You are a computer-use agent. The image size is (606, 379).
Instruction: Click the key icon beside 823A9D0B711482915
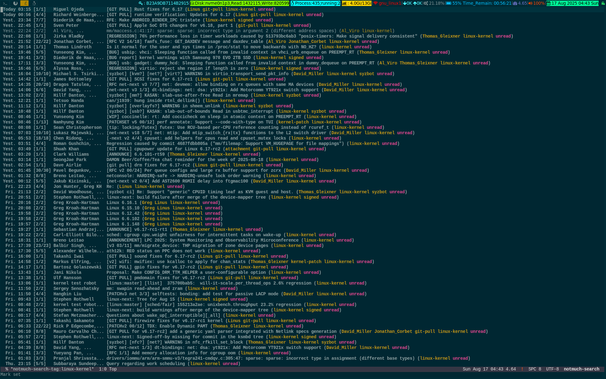coord(141,3)
